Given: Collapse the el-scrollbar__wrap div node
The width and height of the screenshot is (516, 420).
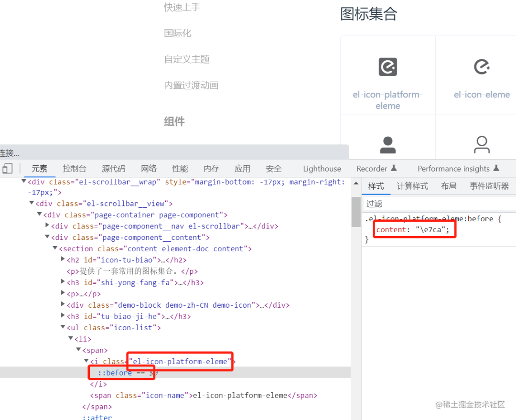Looking at the screenshot, I should (x=24, y=181).
